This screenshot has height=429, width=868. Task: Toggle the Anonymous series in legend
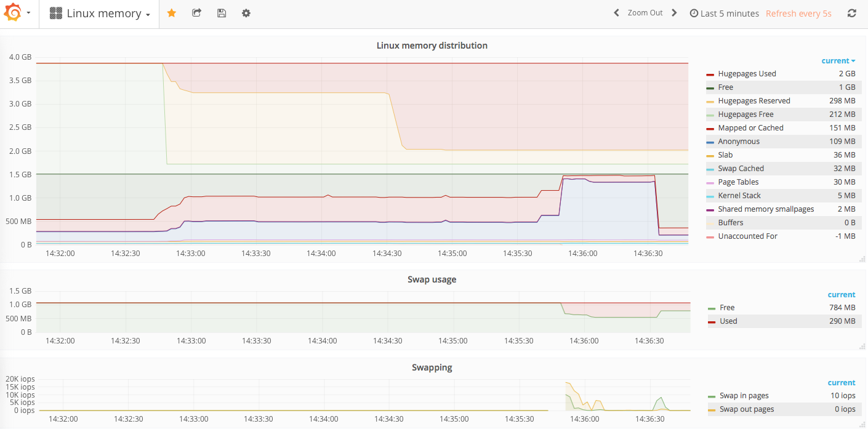[739, 142]
